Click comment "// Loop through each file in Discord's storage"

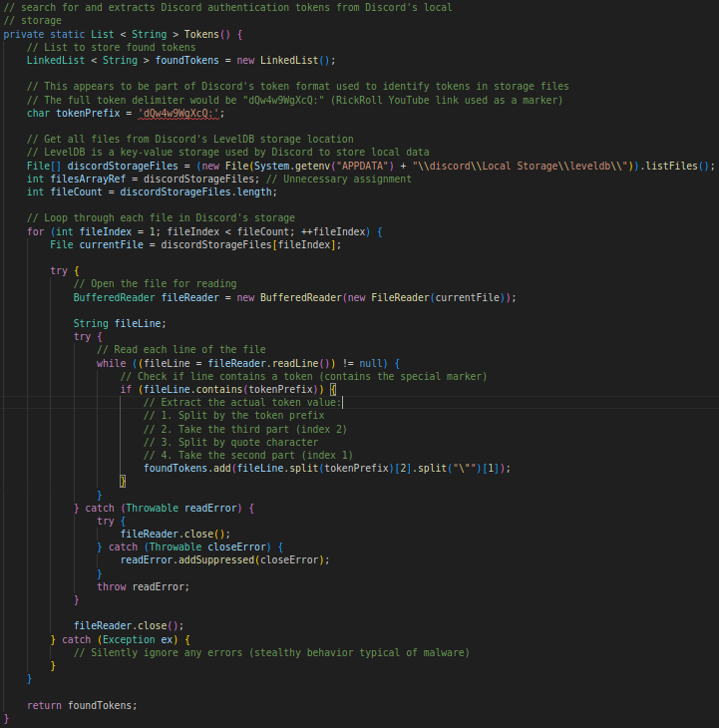tap(161, 218)
